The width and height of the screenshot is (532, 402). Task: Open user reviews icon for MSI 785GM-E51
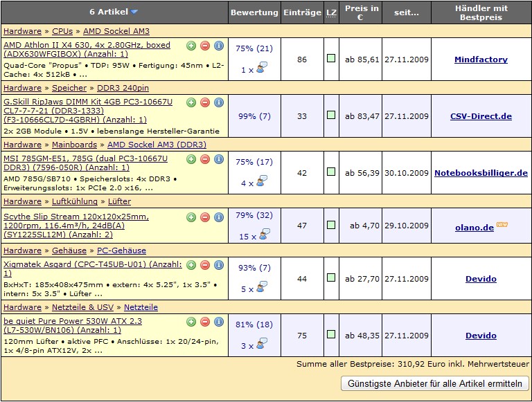[262, 181]
